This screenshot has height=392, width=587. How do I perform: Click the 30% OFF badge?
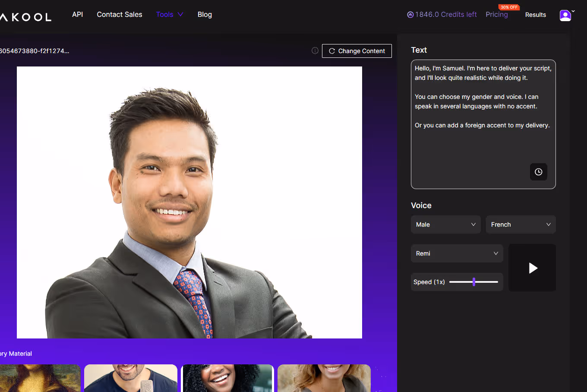(509, 7)
